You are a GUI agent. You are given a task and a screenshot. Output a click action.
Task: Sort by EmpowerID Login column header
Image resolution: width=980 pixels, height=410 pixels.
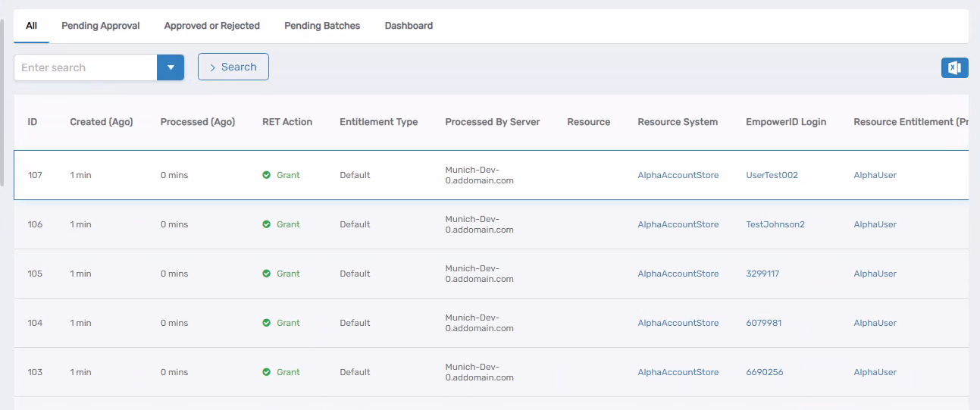(786, 122)
